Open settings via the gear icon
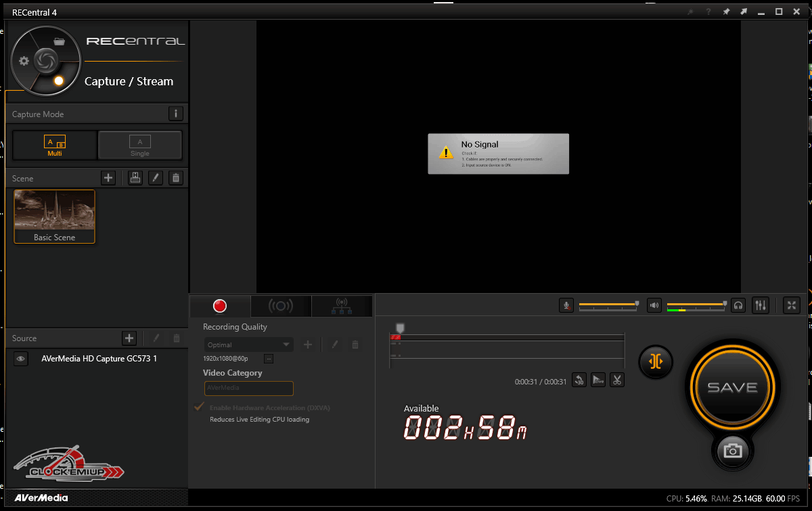 tap(24, 61)
